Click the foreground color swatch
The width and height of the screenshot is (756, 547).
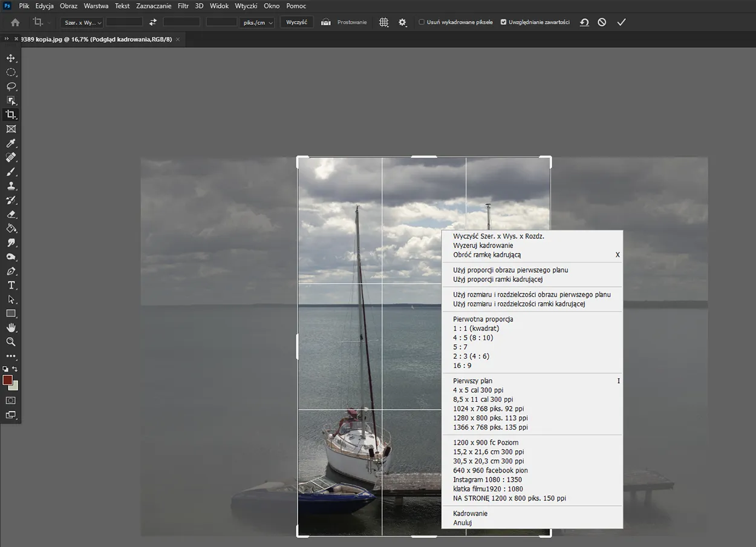coord(8,380)
